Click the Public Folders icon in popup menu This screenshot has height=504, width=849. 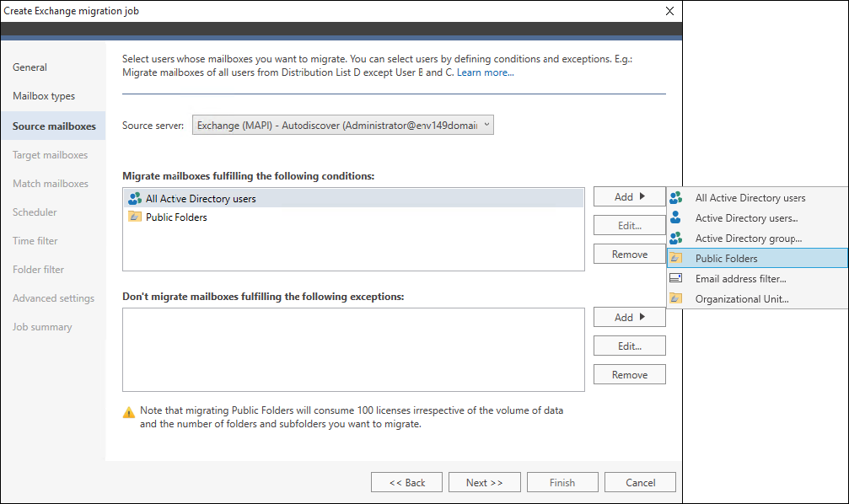(x=675, y=258)
